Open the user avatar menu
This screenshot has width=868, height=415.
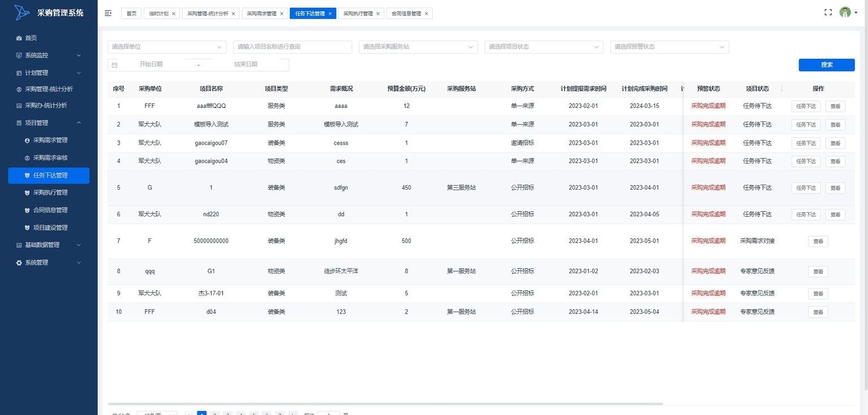[x=845, y=12]
